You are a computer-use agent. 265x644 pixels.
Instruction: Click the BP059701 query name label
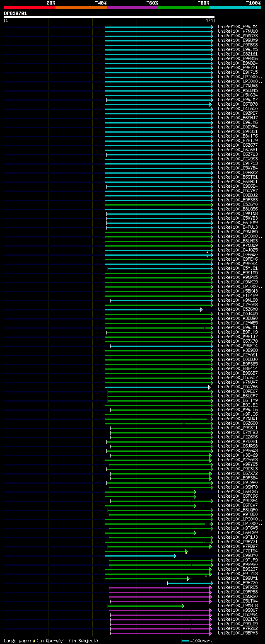pos(16,13)
